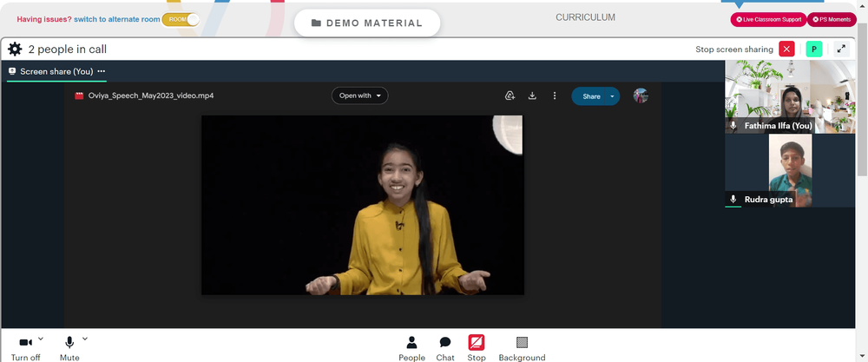The height and width of the screenshot is (362, 868).
Task: Change virtual Background
Action: [522, 349]
